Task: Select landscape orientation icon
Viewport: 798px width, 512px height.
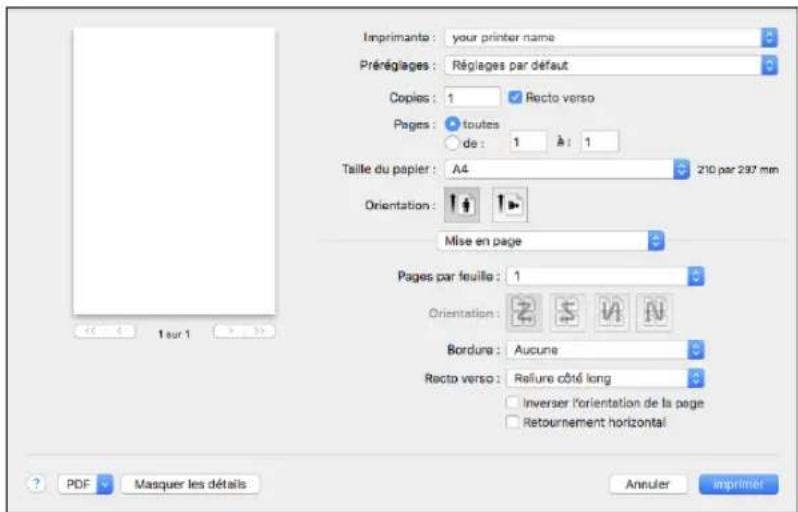Action: pos(510,205)
